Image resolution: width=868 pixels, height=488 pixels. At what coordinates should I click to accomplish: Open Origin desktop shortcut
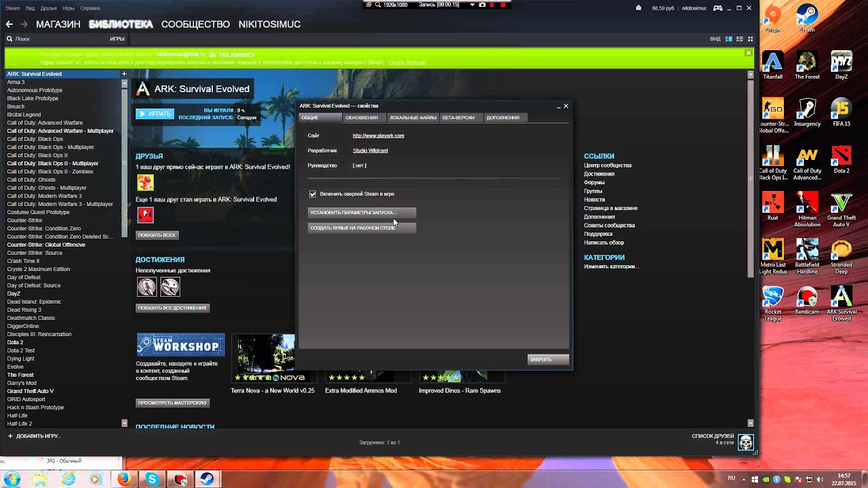coord(772,16)
